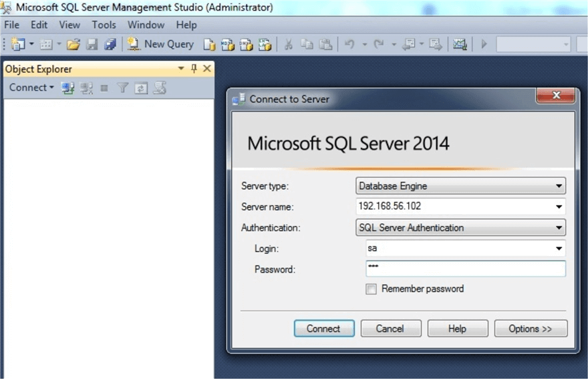Image resolution: width=588 pixels, height=379 pixels.
Task: Click the Options >> button
Action: click(x=531, y=329)
